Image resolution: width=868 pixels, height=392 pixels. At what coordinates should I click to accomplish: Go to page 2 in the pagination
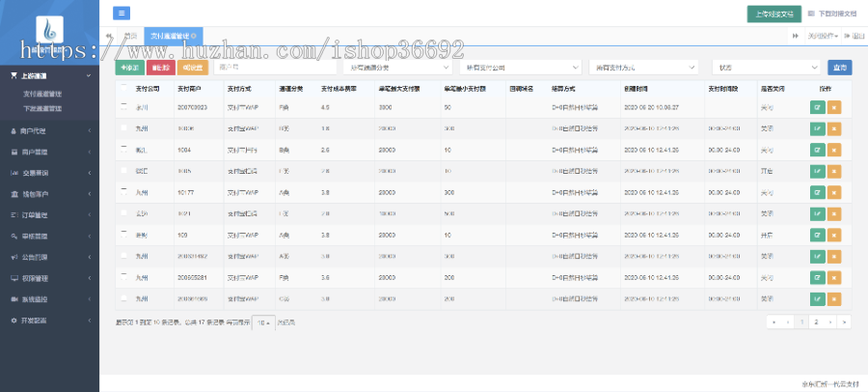point(816,322)
